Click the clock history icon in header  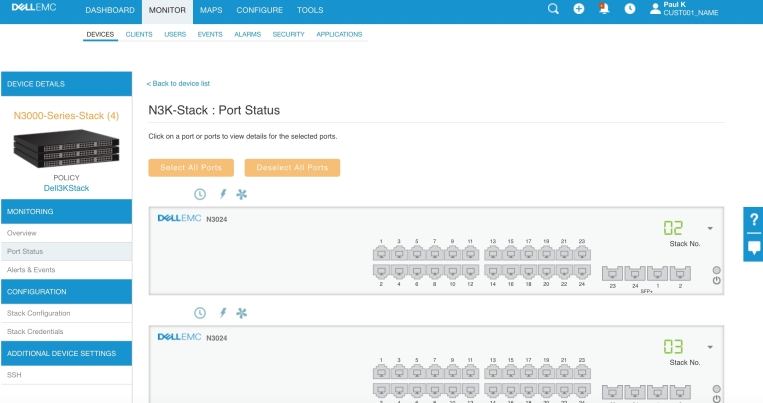[x=630, y=9]
